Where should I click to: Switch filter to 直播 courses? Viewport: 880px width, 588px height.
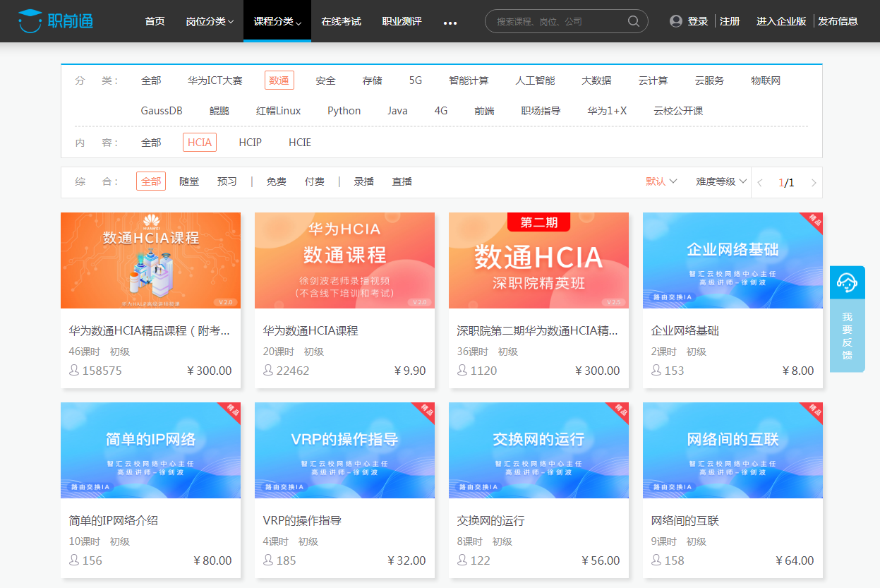click(x=402, y=181)
